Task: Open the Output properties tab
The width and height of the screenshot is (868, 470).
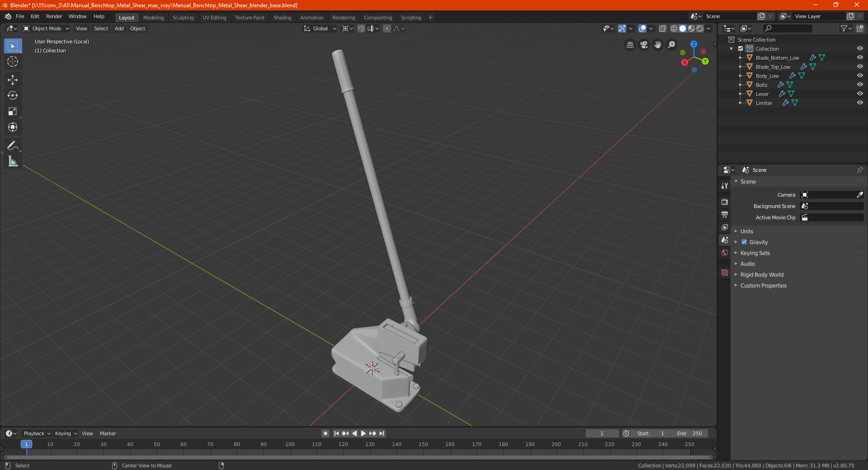Action: [725, 214]
